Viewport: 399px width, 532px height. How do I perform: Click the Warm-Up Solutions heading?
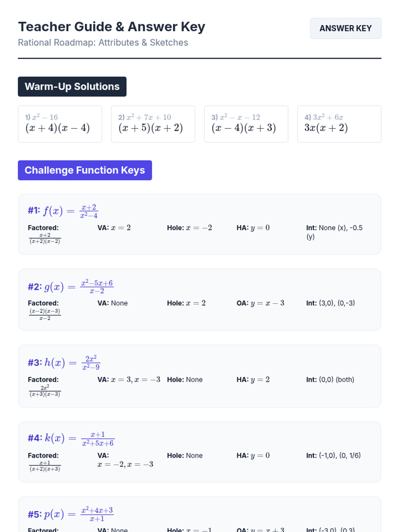(72, 87)
